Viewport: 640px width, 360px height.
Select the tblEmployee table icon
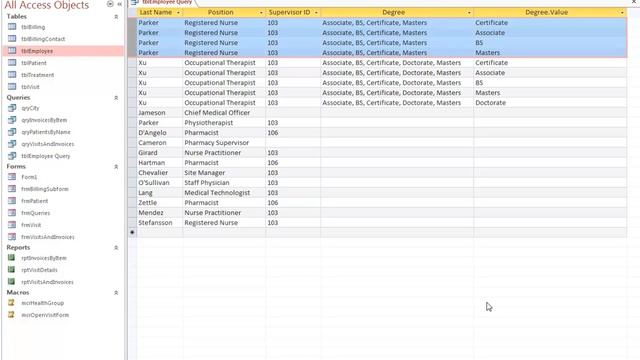12,51
